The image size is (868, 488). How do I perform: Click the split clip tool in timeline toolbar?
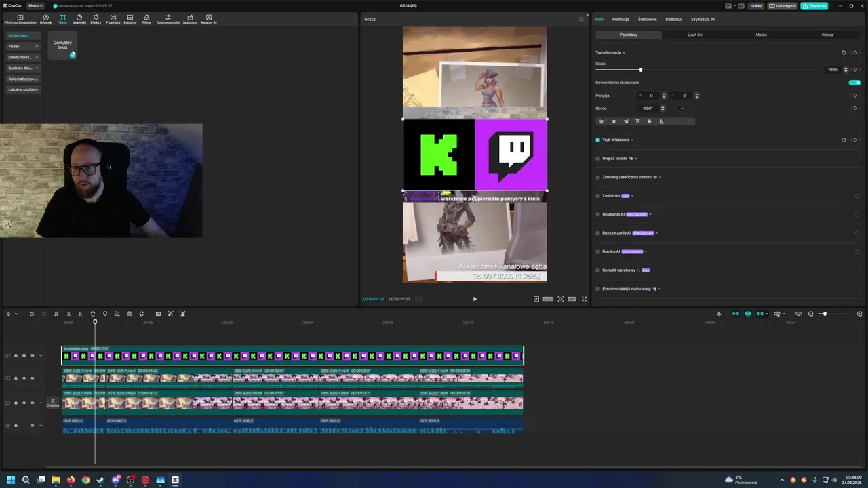tap(56, 314)
